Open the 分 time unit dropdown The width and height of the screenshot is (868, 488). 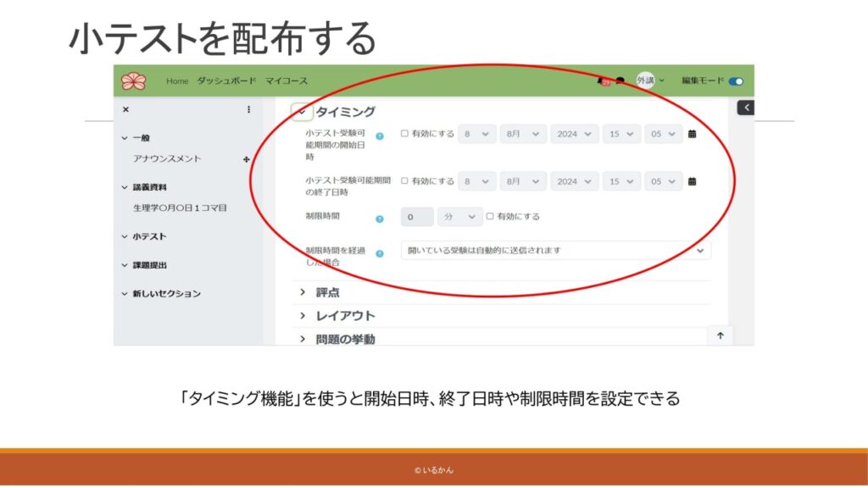(459, 217)
